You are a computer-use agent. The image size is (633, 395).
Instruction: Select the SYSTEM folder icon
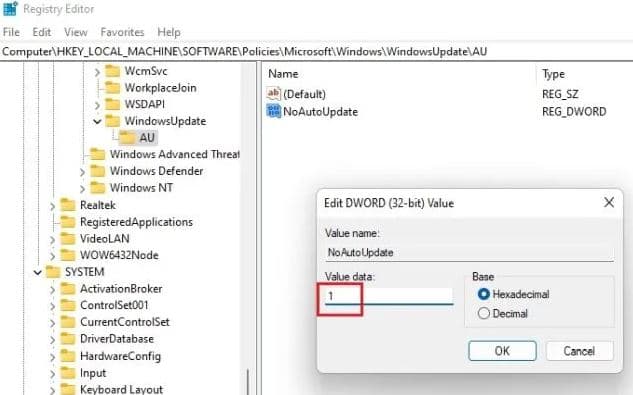click(53, 272)
